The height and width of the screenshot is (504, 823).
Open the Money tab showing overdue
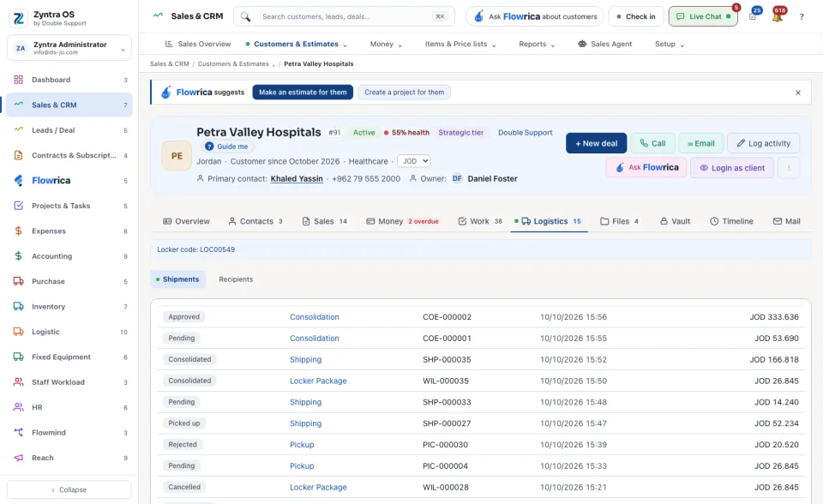[402, 221]
